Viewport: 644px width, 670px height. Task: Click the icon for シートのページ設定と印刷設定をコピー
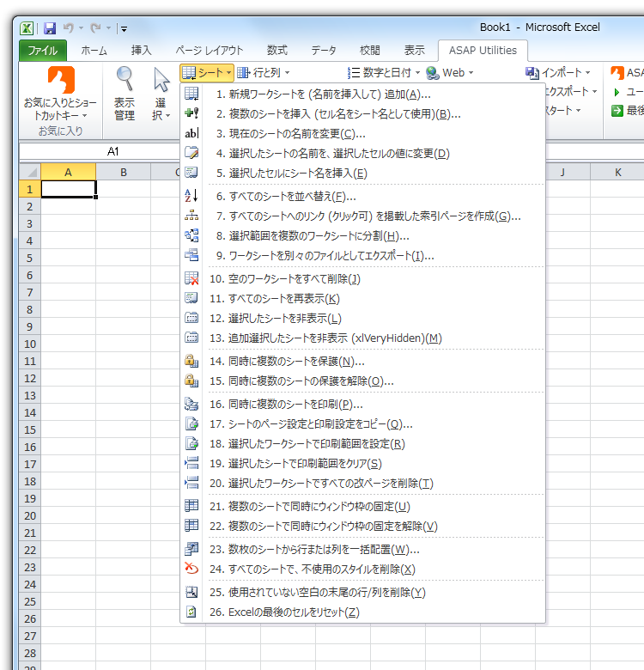191,423
